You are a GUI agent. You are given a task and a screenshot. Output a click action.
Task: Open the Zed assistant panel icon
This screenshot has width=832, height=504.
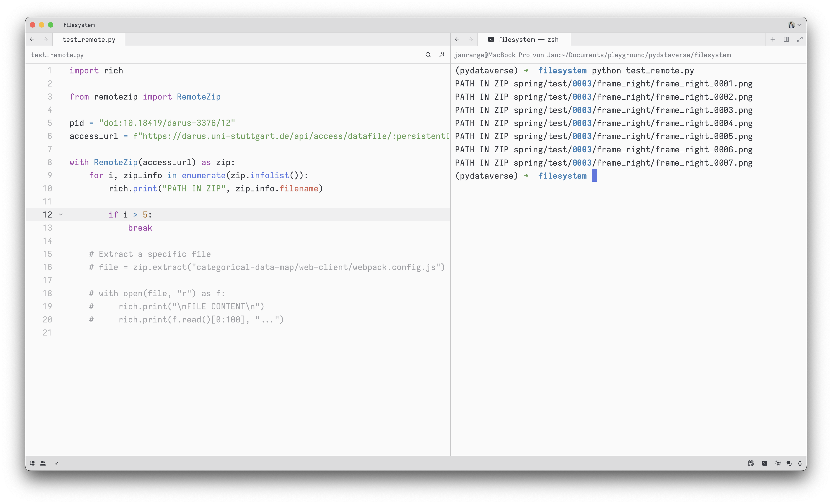click(778, 463)
